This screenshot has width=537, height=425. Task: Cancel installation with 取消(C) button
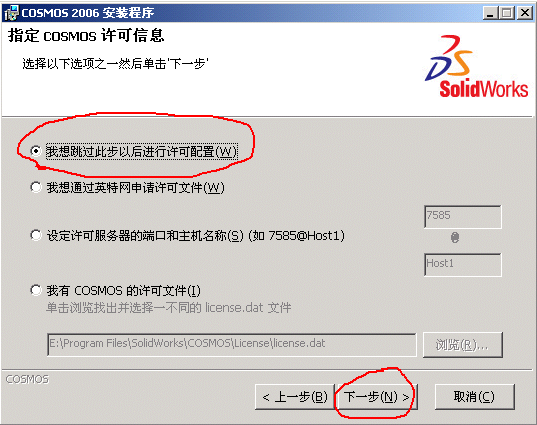pos(475,397)
